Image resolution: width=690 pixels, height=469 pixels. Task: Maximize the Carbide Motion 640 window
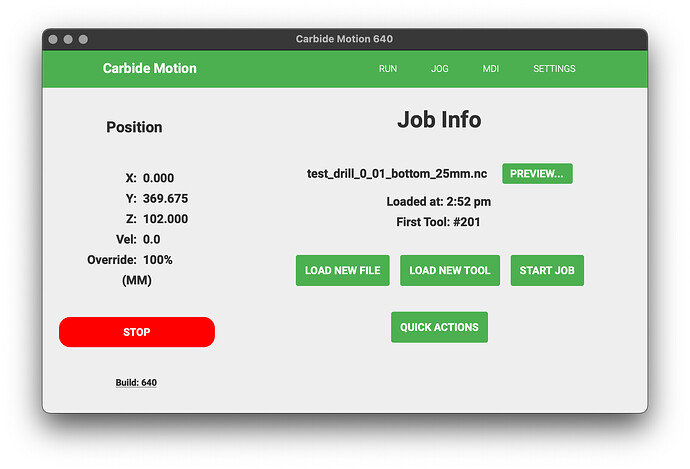point(83,40)
